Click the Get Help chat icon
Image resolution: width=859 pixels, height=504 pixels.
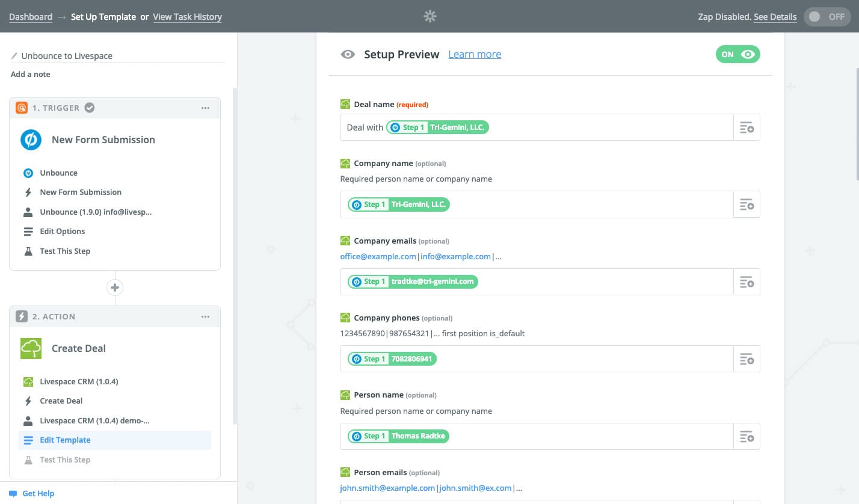pyautogui.click(x=13, y=494)
